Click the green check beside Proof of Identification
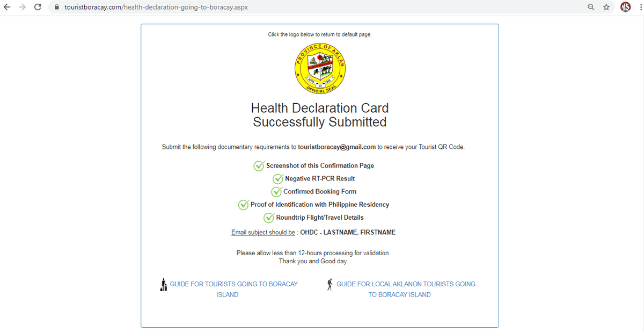Screen dimensions: 644x332 tap(243, 205)
